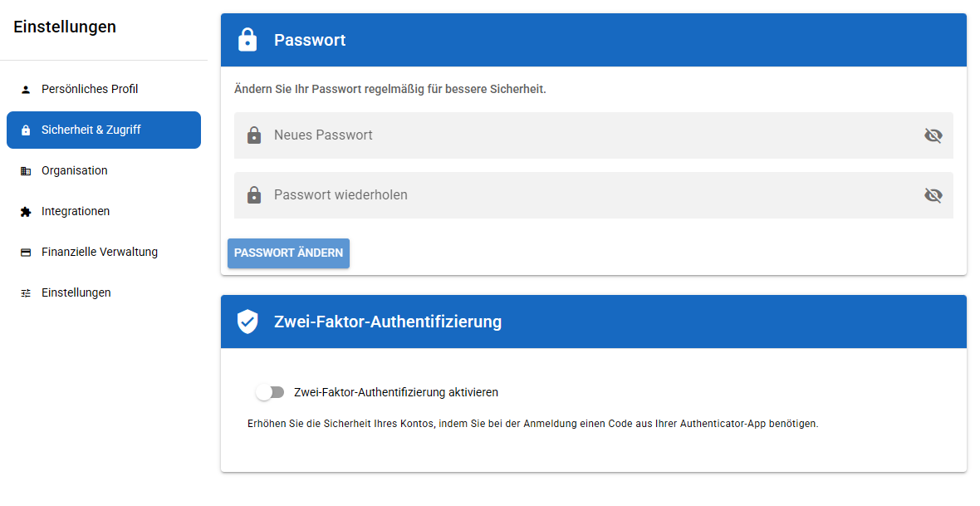The height and width of the screenshot is (506, 980).
Task: Go to Organisation settings
Action: coord(104,171)
